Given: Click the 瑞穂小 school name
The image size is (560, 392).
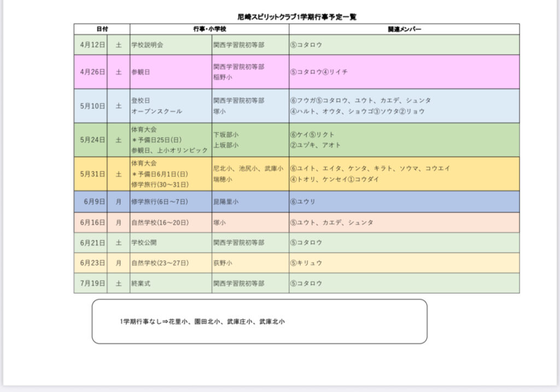Looking at the screenshot, I should [223, 179].
